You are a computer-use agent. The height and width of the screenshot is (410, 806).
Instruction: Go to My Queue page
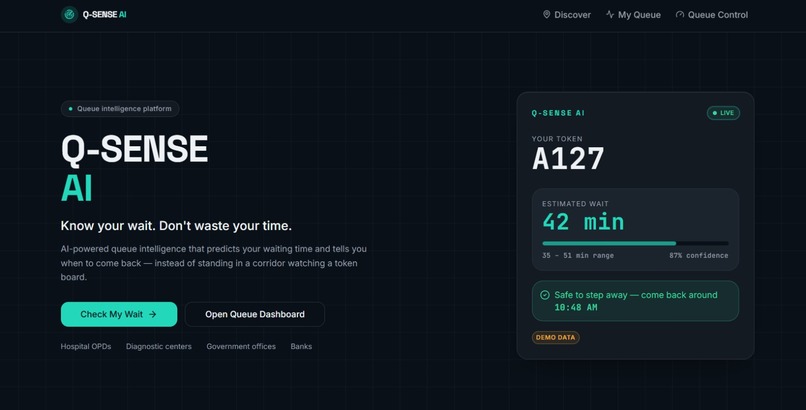pyautogui.click(x=633, y=14)
